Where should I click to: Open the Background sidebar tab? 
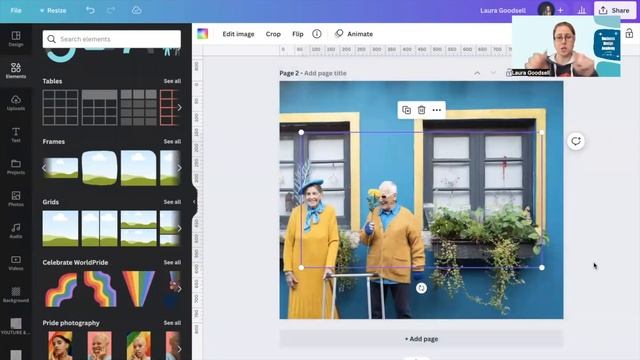(x=16, y=295)
